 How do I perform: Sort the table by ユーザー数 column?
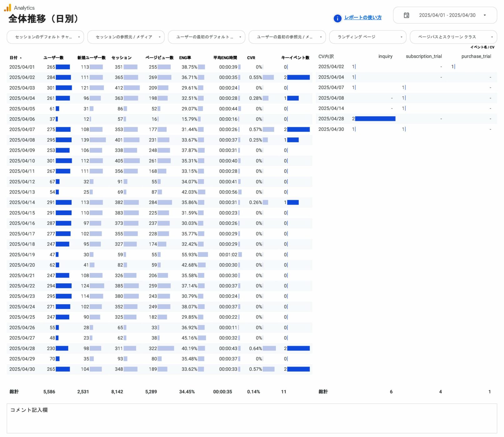coord(54,58)
